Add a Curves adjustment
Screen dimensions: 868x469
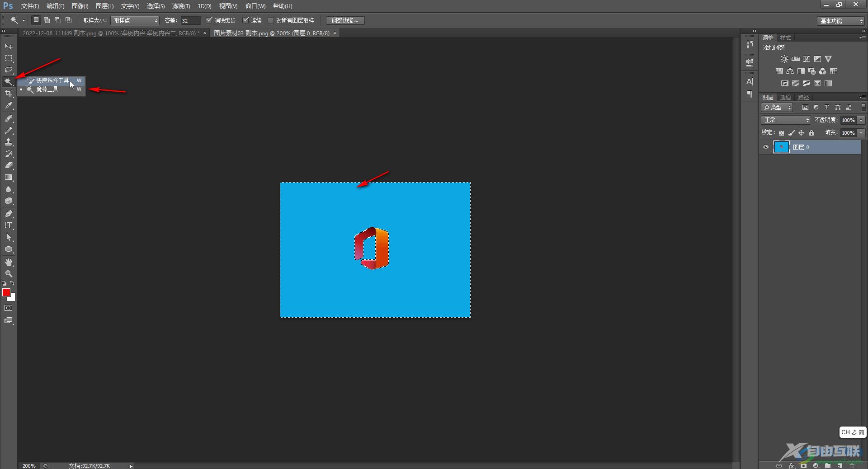807,59
